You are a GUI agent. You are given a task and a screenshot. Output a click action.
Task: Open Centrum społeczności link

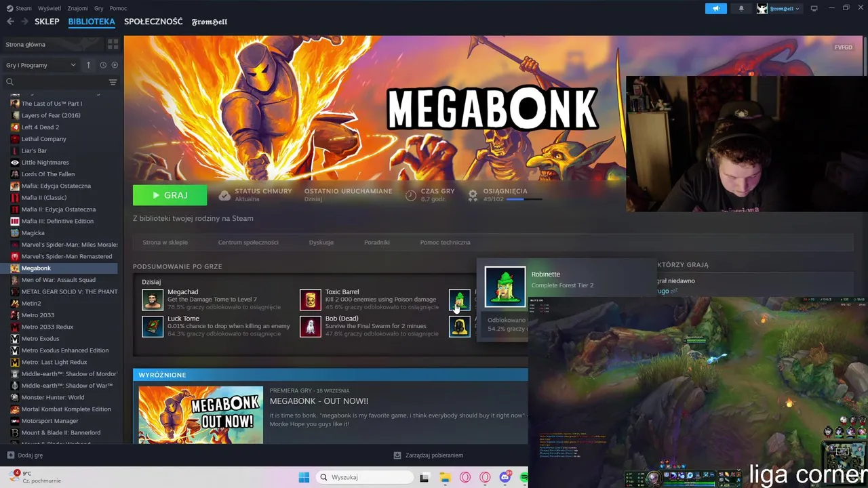click(248, 242)
